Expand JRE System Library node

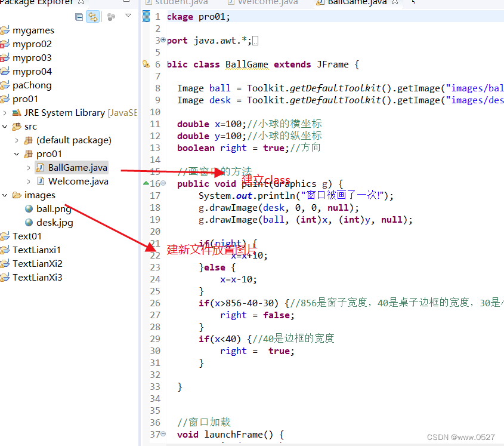(5, 113)
